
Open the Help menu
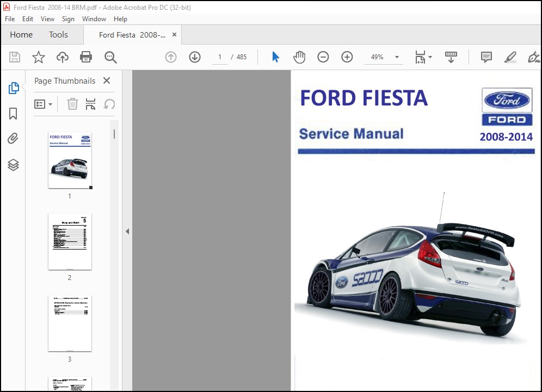tap(120, 19)
